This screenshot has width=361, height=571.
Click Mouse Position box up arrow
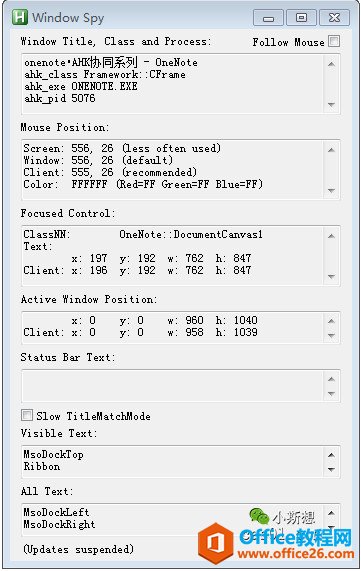click(x=331, y=150)
